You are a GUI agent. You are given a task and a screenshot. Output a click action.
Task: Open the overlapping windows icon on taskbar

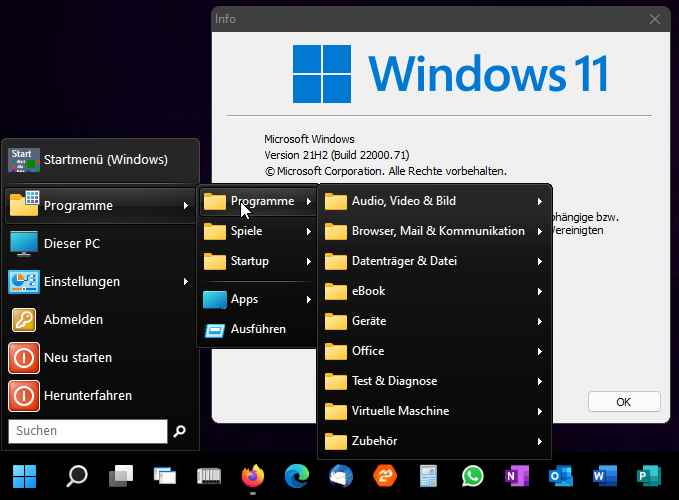(165, 476)
